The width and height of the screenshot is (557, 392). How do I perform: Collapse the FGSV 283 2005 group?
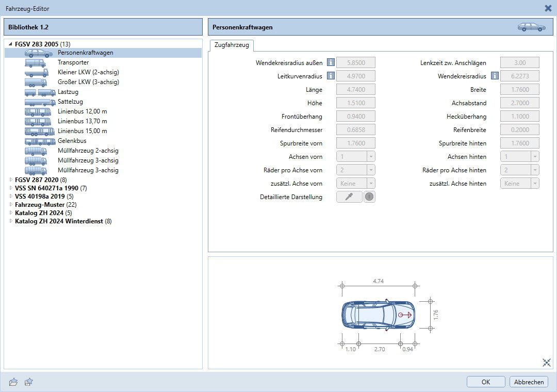tap(11, 44)
